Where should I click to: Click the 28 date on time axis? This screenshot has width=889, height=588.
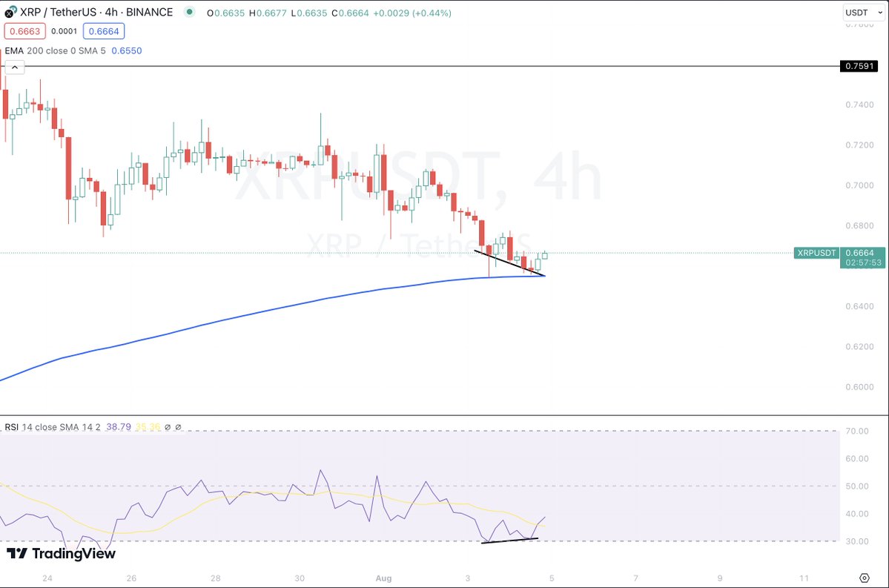click(216, 578)
